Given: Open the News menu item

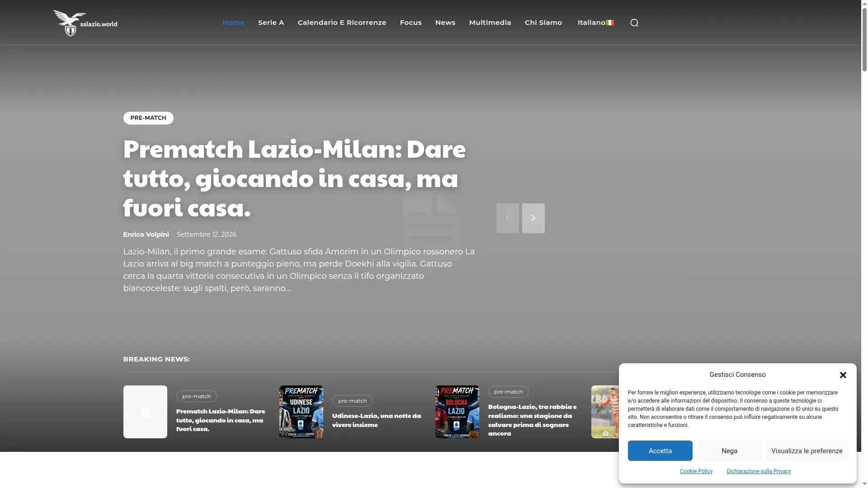Looking at the screenshot, I should coord(445,23).
